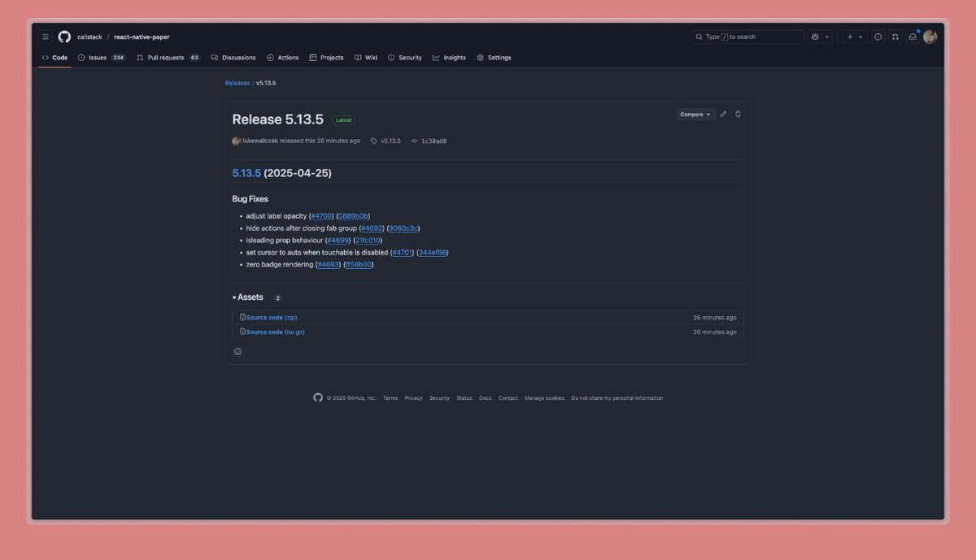Expand the Copilot dropdown arrow
The image size is (976, 560).
[x=827, y=37]
